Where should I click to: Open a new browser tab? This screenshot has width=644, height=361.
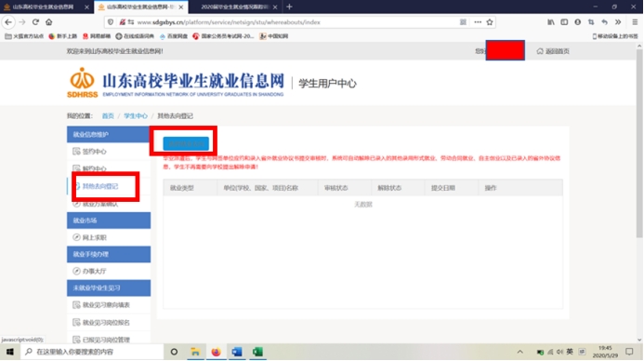289,7
